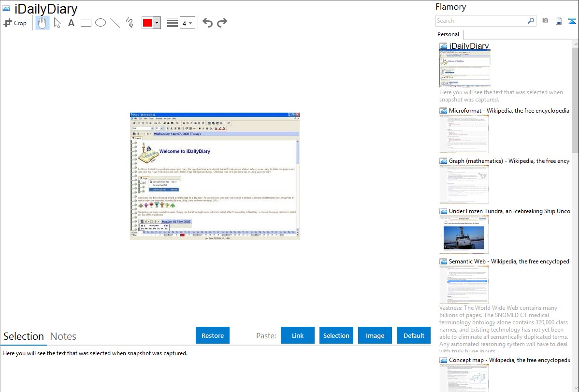This screenshot has width=579, height=392.
Task: Click the line thickness icon
Action: pyautogui.click(x=173, y=23)
